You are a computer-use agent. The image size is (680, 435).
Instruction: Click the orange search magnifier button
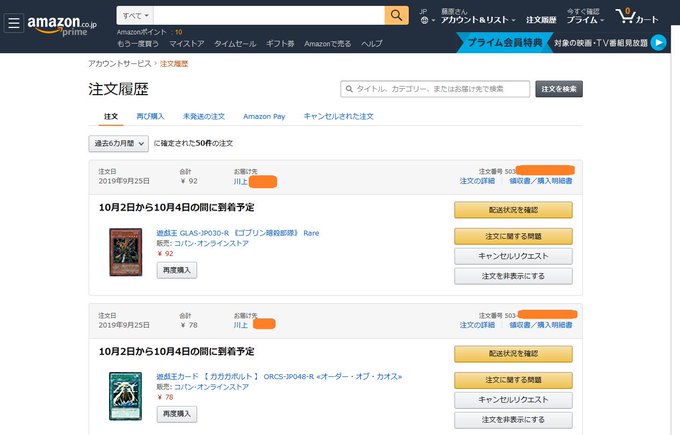pyautogui.click(x=396, y=16)
